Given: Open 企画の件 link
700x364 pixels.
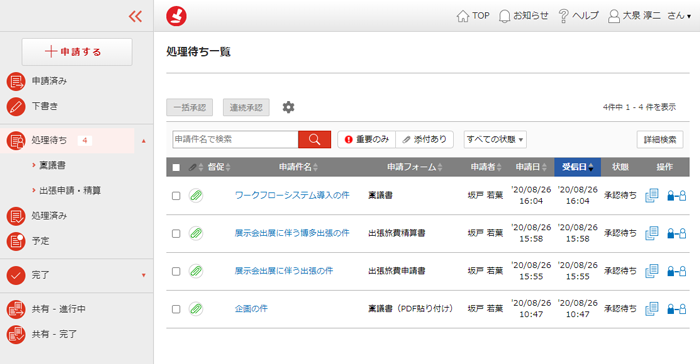Looking at the screenshot, I should point(251,309).
